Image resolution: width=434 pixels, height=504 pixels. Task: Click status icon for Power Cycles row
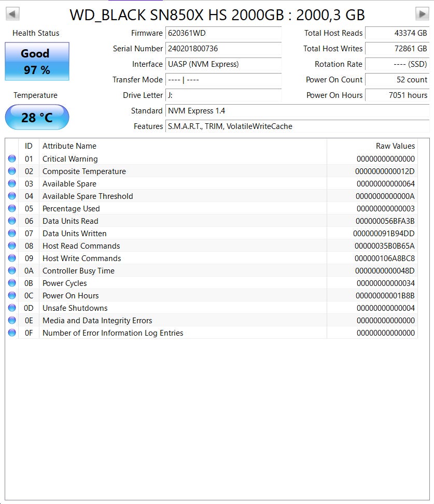(12, 283)
